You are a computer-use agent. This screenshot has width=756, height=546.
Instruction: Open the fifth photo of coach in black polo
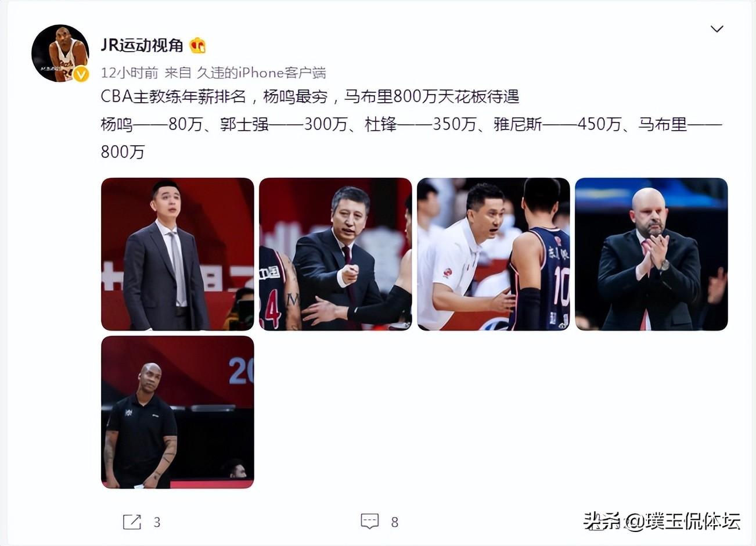pos(178,412)
